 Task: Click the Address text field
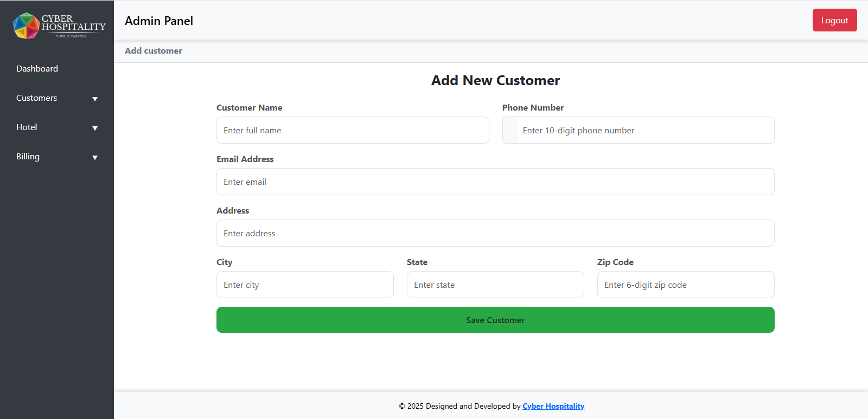pos(495,234)
